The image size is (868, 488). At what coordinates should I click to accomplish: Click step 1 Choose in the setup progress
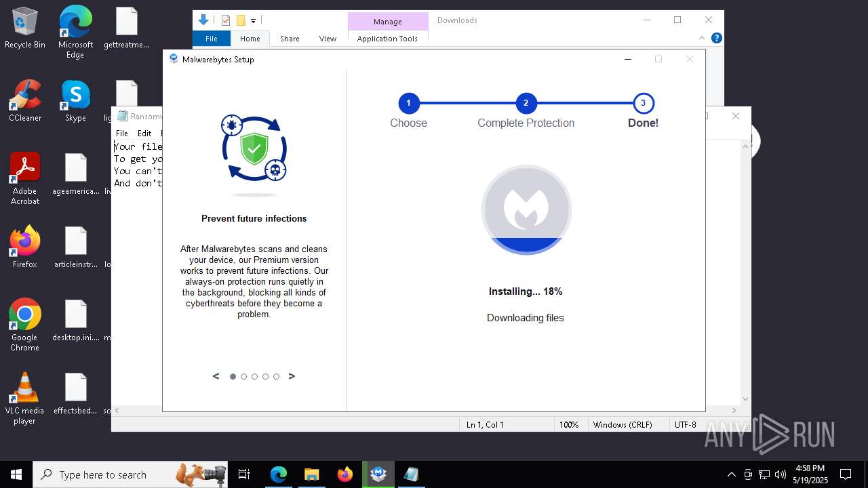(408, 104)
